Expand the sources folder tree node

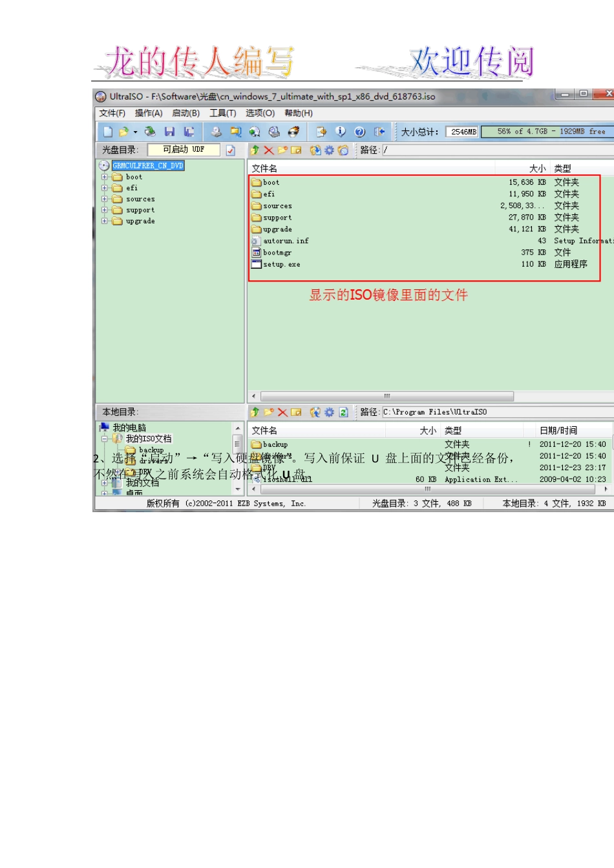coord(105,199)
